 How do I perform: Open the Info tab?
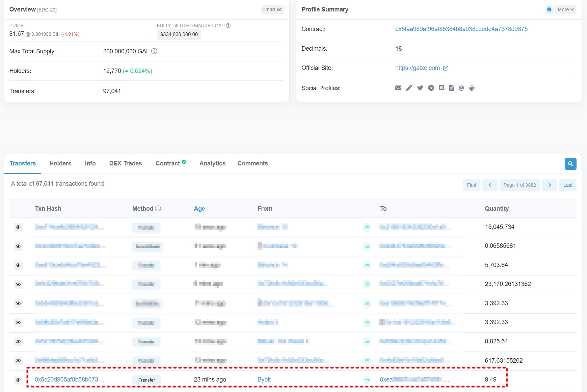click(x=90, y=163)
